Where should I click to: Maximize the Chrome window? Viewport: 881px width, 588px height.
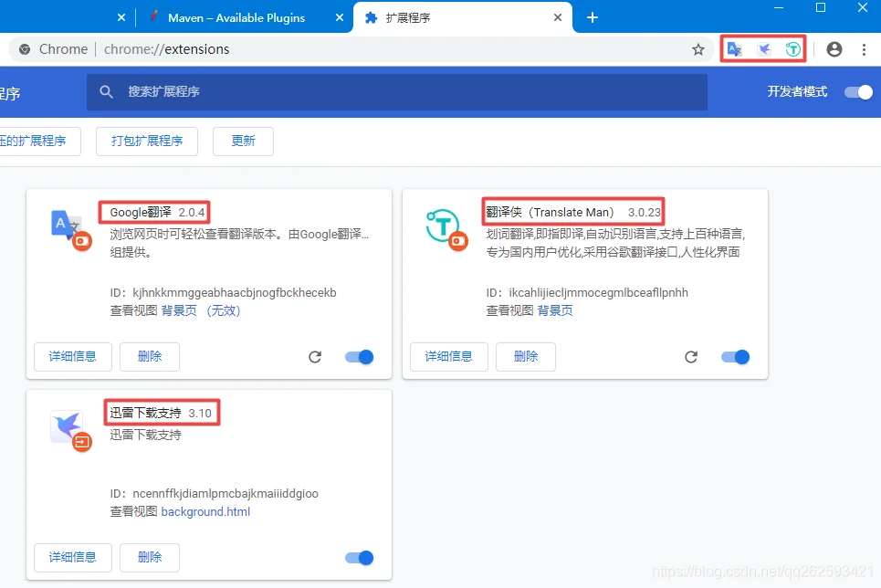click(821, 7)
